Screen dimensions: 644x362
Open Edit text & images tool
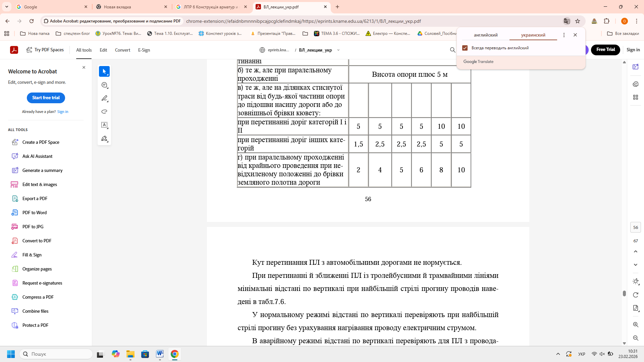coord(40,184)
